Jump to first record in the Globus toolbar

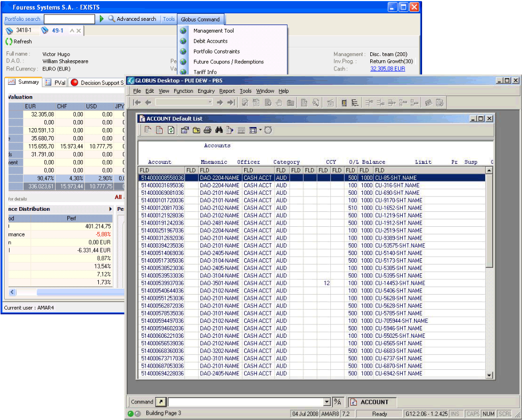pyautogui.click(x=137, y=102)
